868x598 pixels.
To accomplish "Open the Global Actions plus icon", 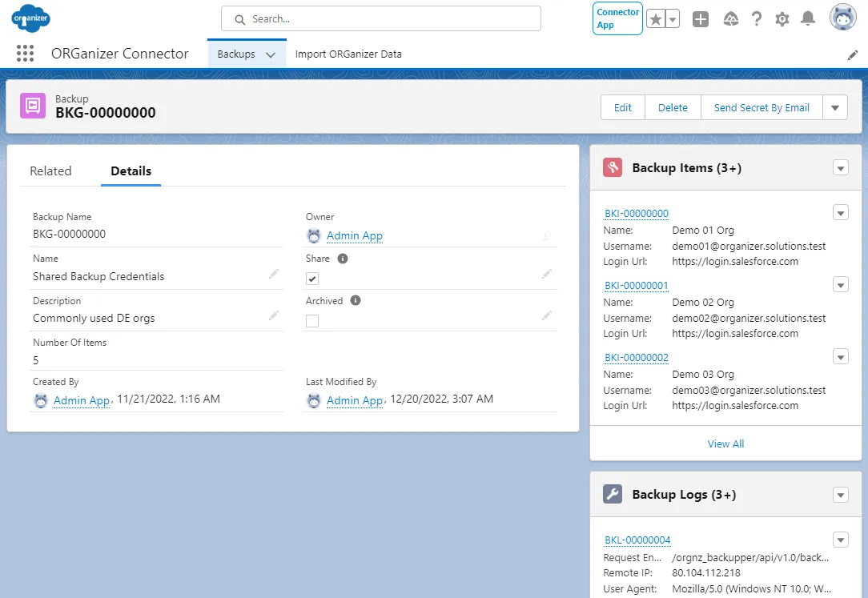I will (701, 19).
